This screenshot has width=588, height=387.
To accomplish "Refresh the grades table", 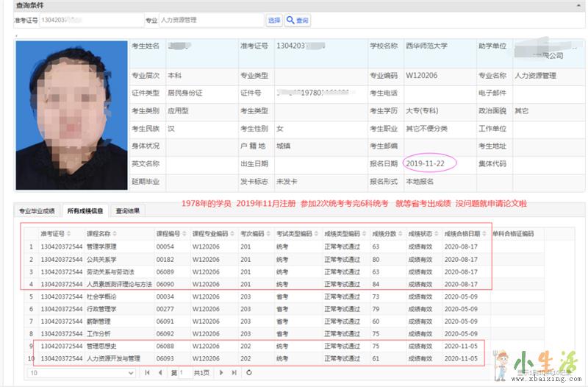I will coord(249,373).
